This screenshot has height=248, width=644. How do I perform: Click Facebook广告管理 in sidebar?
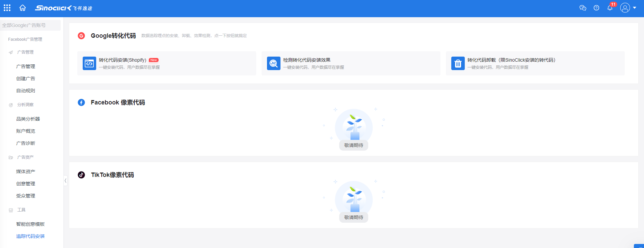click(25, 39)
